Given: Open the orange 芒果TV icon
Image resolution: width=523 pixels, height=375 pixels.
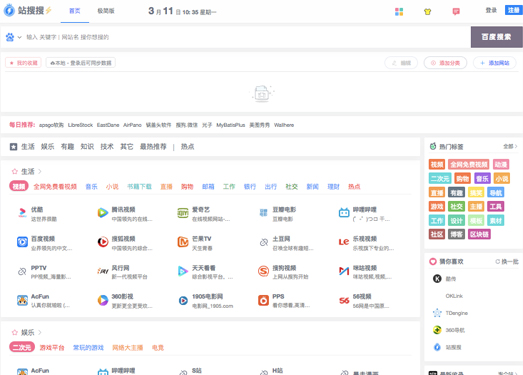Looking at the screenshot, I should pyautogui.click(x=183, y=242).
